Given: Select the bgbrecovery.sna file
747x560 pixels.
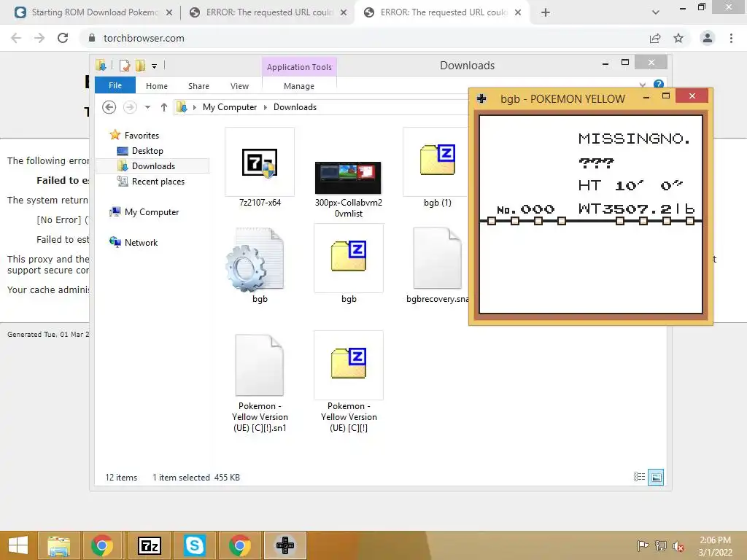Looking at the screenshot, I should point(437,265).
